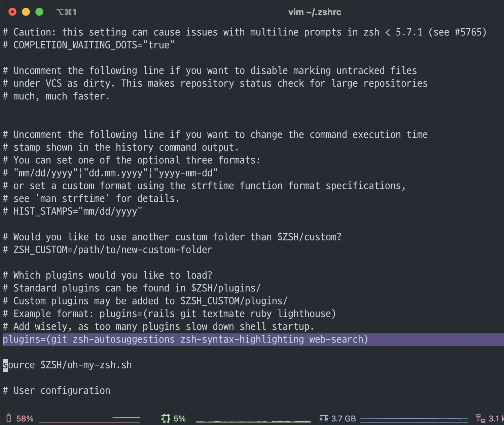The height and width of the screenshot is (425, 504).
Task: Click the ⌥⌘1 window shortcut label
Action: 66,12
